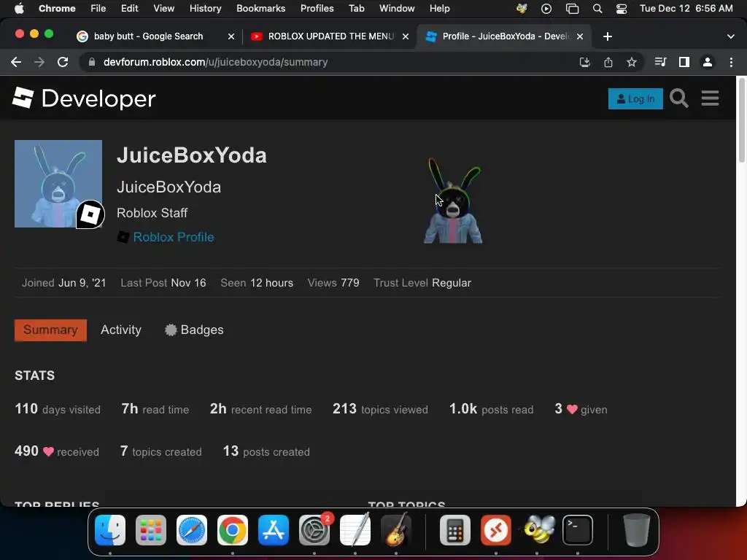Open the forum search magnifier

tap(679, 98)
